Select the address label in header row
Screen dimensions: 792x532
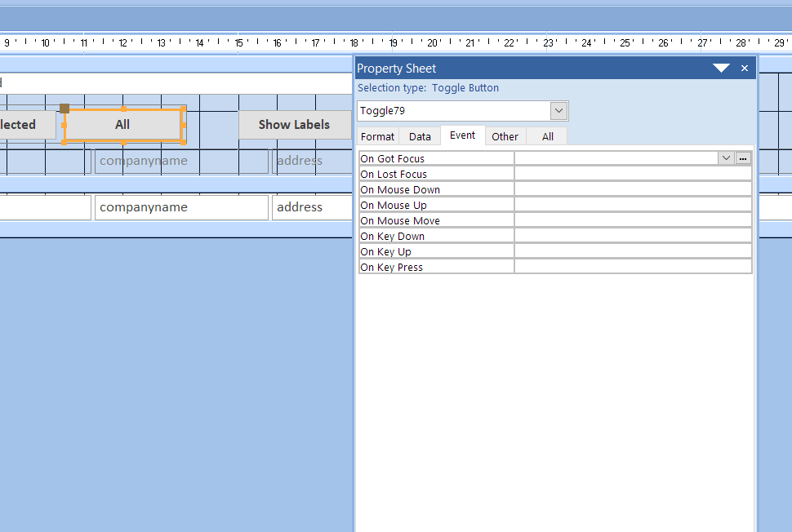coord(312,161)
